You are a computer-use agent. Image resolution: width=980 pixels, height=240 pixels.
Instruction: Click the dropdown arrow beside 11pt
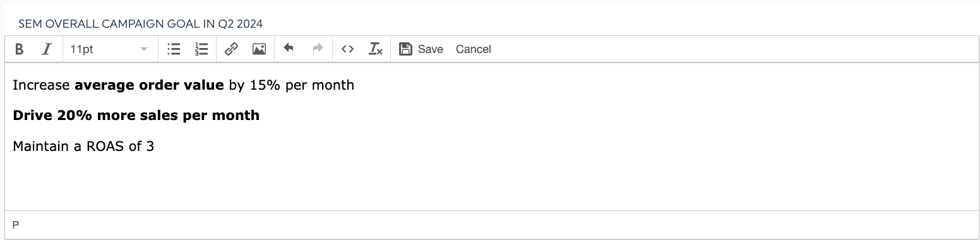144,49
